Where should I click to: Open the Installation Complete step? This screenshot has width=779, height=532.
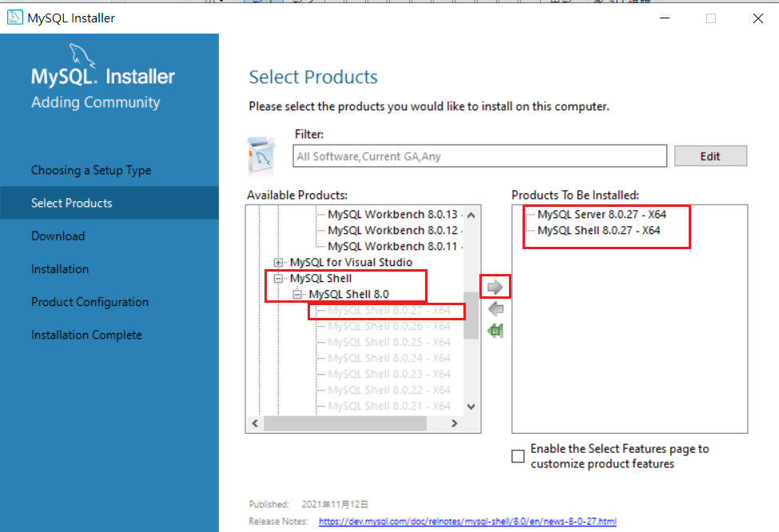86,335
